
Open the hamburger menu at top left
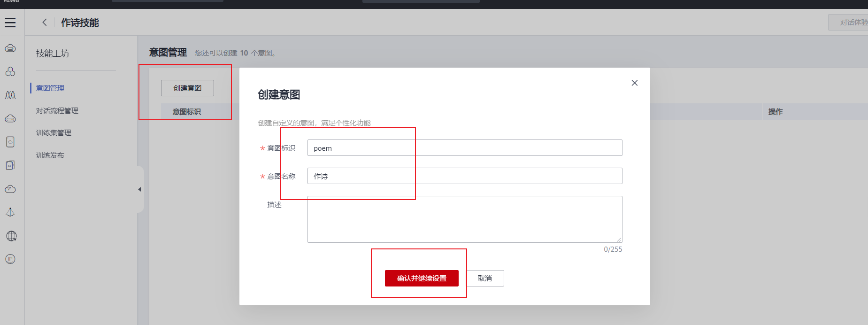click(x=10, y=23)
